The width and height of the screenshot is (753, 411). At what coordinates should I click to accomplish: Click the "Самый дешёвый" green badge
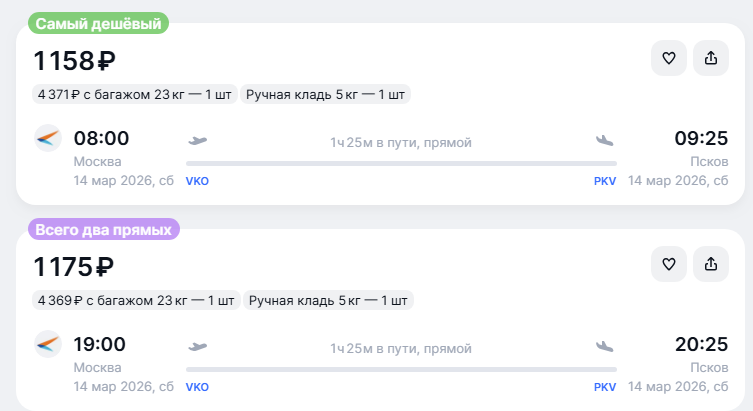tap(97, 23)
